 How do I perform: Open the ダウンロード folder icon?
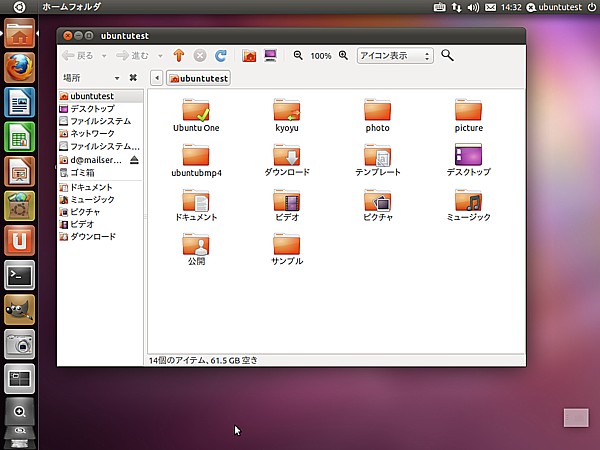click(x=287, y=160)
